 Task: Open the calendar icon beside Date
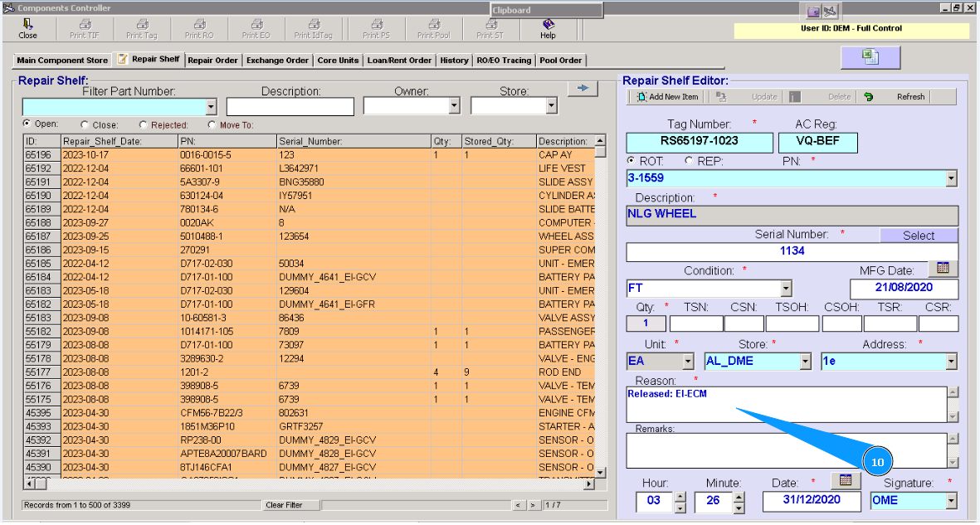[x=846, y=480]
